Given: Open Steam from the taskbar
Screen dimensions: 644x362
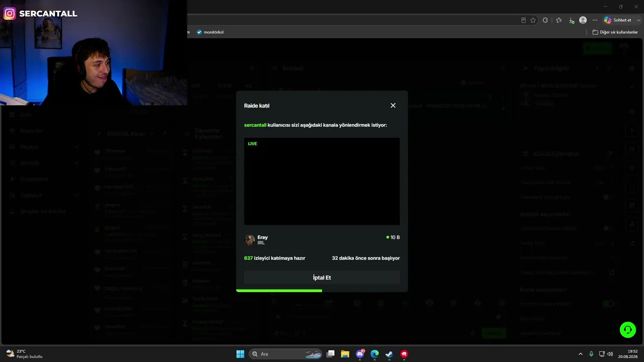Looking at the screenshot, I should tap(389, 354).
